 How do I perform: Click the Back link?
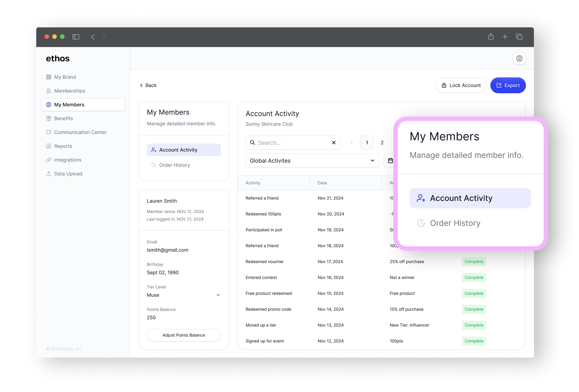[x=148, y=85]
